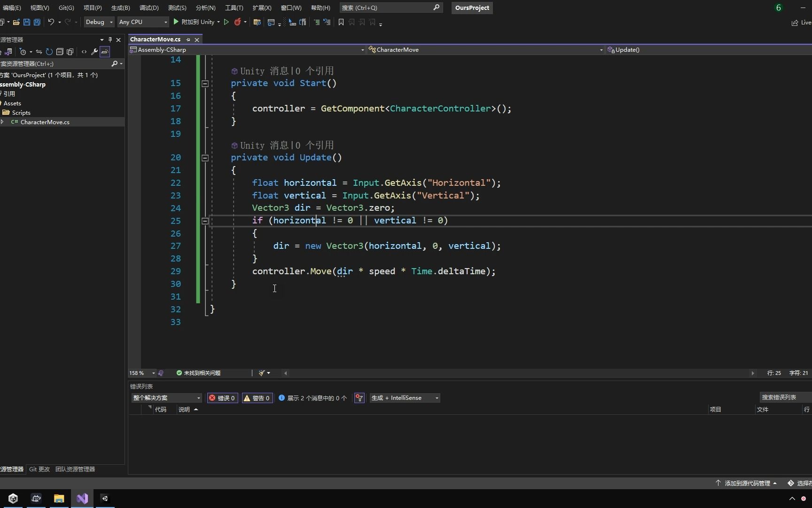The image size is (812, 508).
Task: Open the Debug configuration dropdown
Action: [x=99, y=22]
